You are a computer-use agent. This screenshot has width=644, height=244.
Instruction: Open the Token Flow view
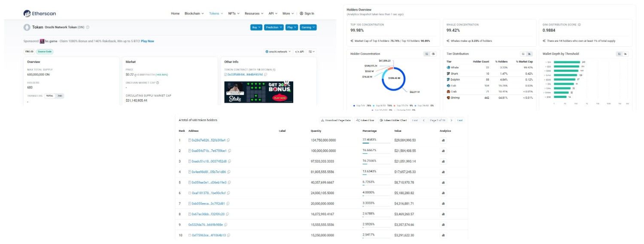coord(365,120)
